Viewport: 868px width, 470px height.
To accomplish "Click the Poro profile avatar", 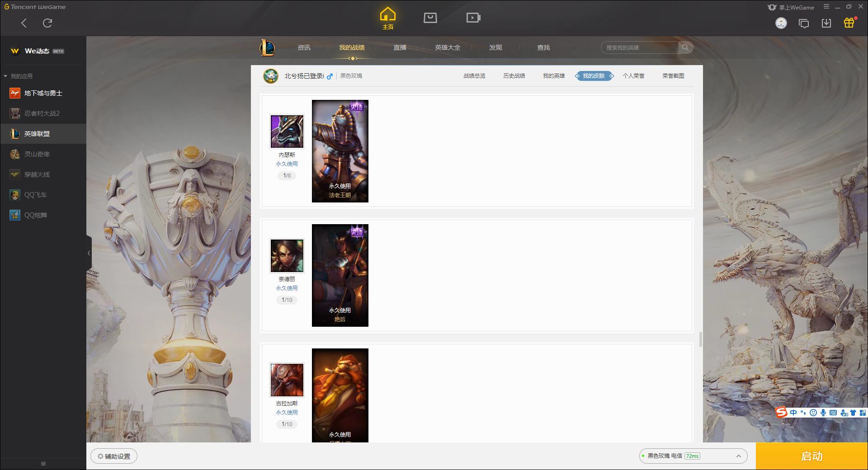I will [x=271, y=76].
